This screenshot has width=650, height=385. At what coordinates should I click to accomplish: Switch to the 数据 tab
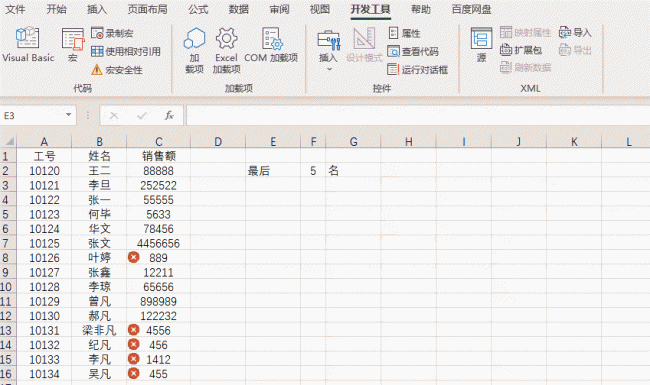click(239, 9)
